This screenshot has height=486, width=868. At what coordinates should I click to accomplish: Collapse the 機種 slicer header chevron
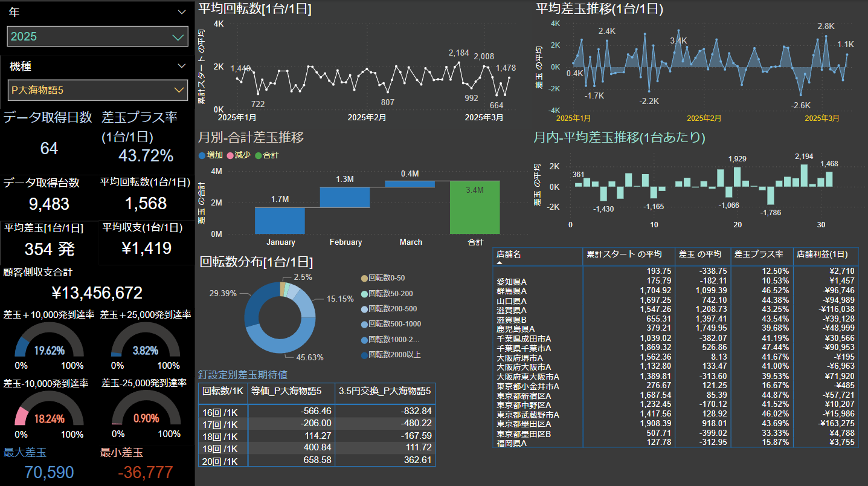[x=182, y=66]
